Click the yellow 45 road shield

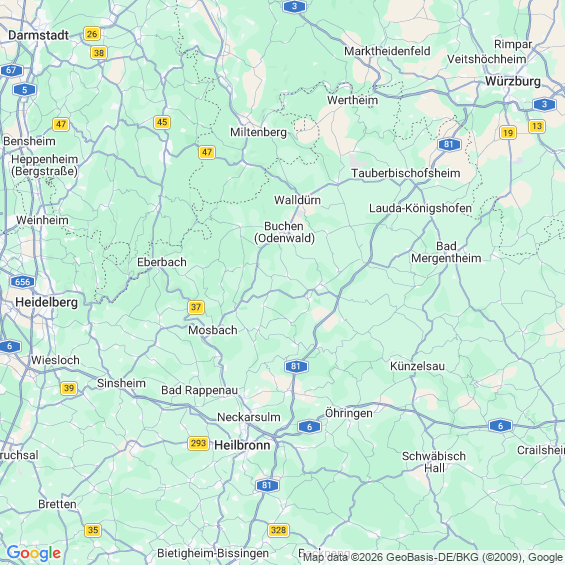[x=162, y=122]
